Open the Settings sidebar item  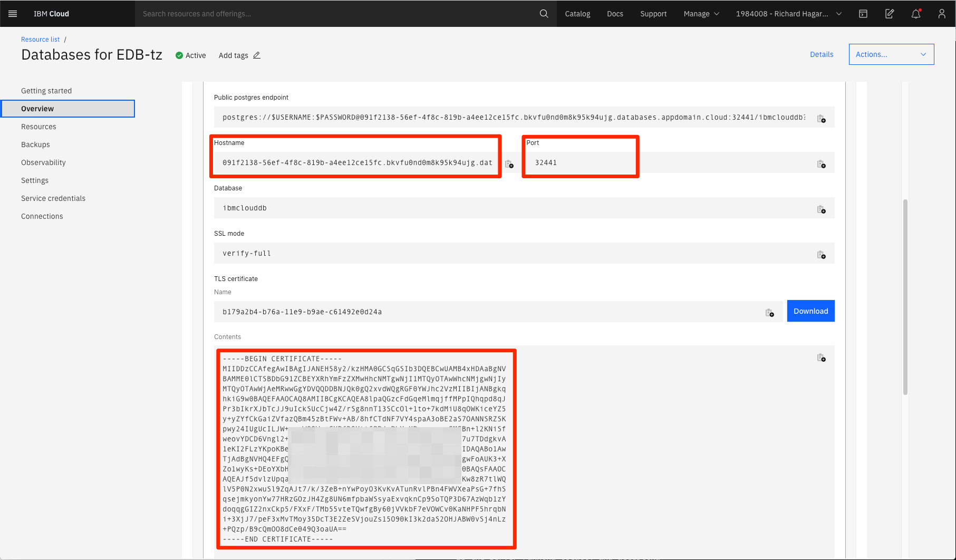(35, 180)
